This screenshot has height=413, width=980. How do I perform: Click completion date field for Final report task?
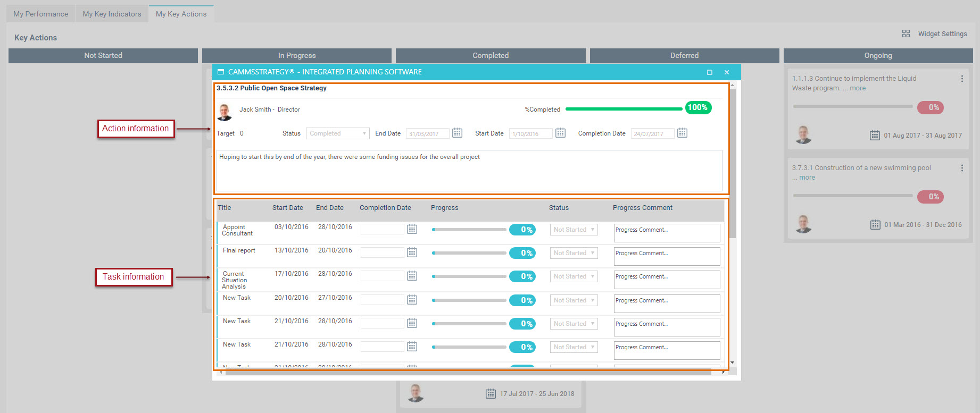point(383,252)
